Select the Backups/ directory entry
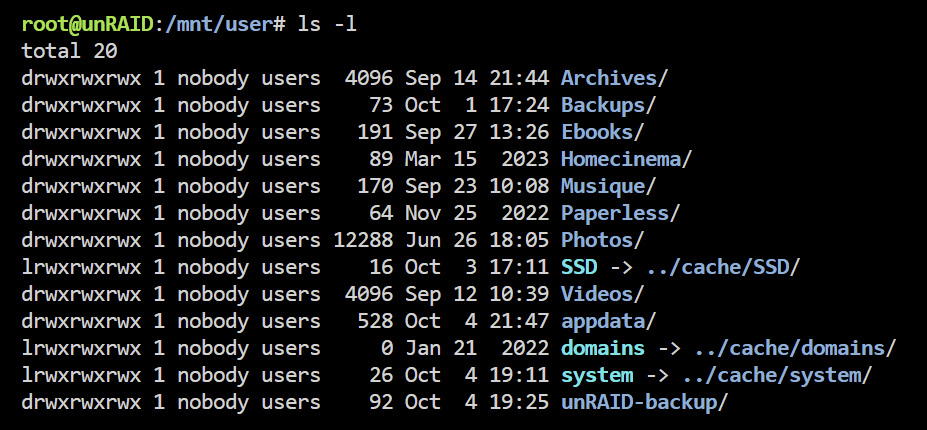 (608, 105)
